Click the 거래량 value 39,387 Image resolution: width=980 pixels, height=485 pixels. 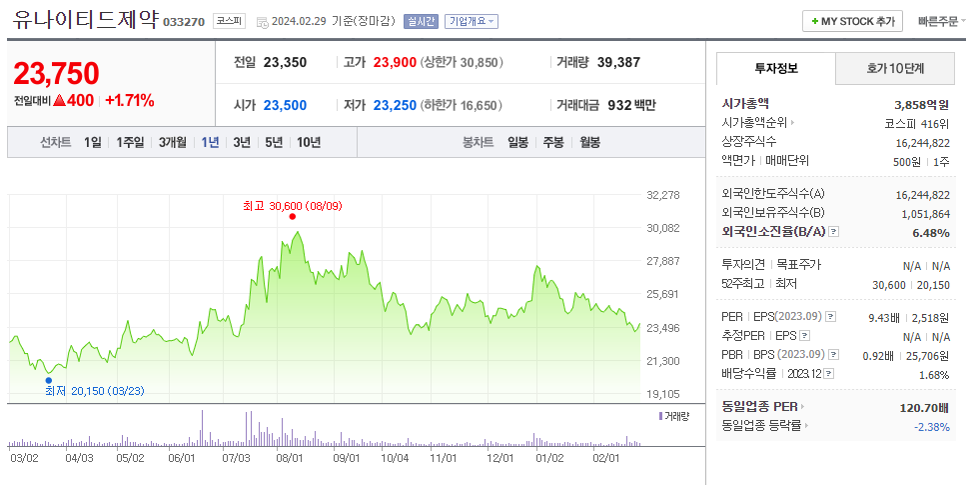[618, 63]
